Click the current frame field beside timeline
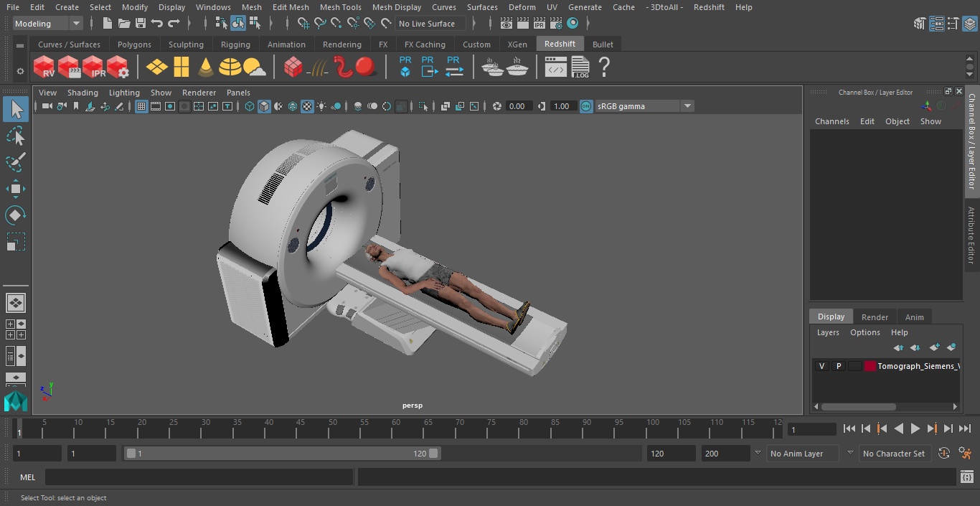This screenshot has width=980, height=506. coord(812,429)
